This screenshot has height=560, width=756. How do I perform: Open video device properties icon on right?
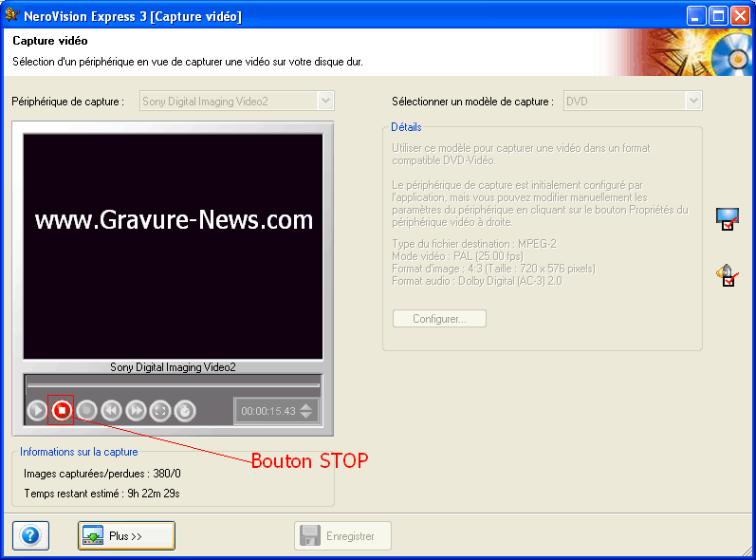point(728,219)
